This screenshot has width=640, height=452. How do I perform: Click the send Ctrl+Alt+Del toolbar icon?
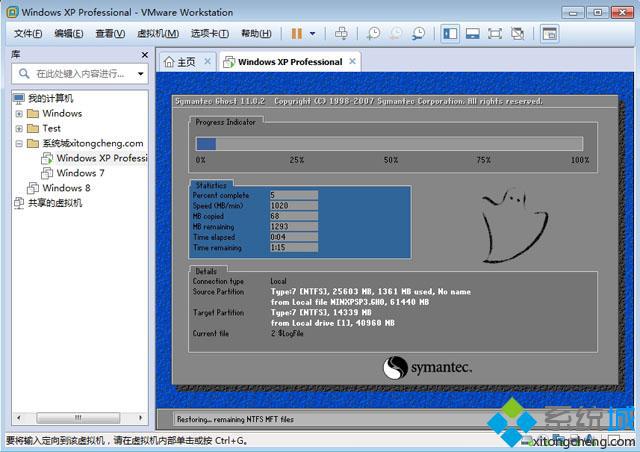pyautogui.click(x=341, y=33)
